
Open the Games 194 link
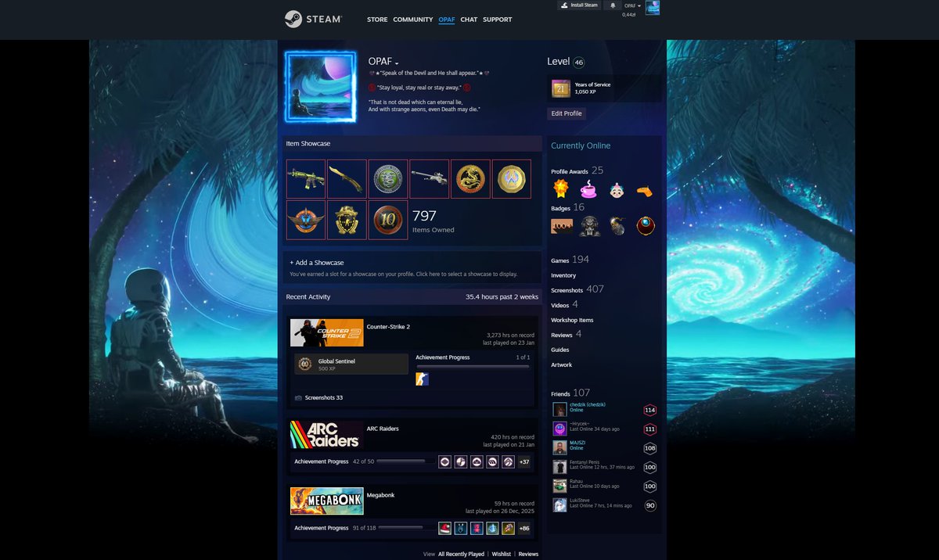pyautogui.click(x=570, y=260)
